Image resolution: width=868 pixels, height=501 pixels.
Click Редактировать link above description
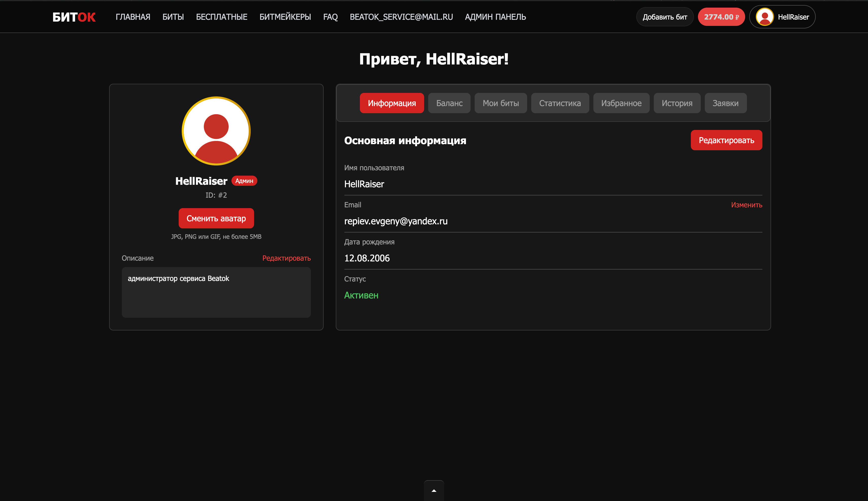point(286,258)
